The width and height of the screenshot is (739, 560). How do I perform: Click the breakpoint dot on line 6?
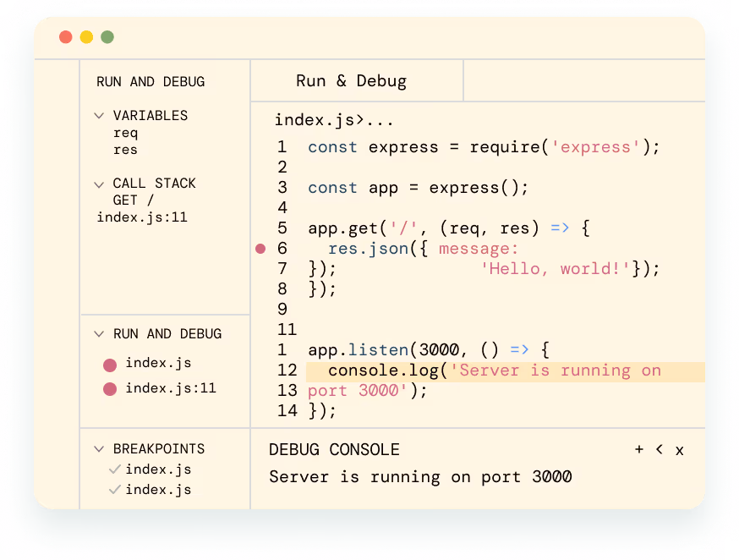[260, 249]
